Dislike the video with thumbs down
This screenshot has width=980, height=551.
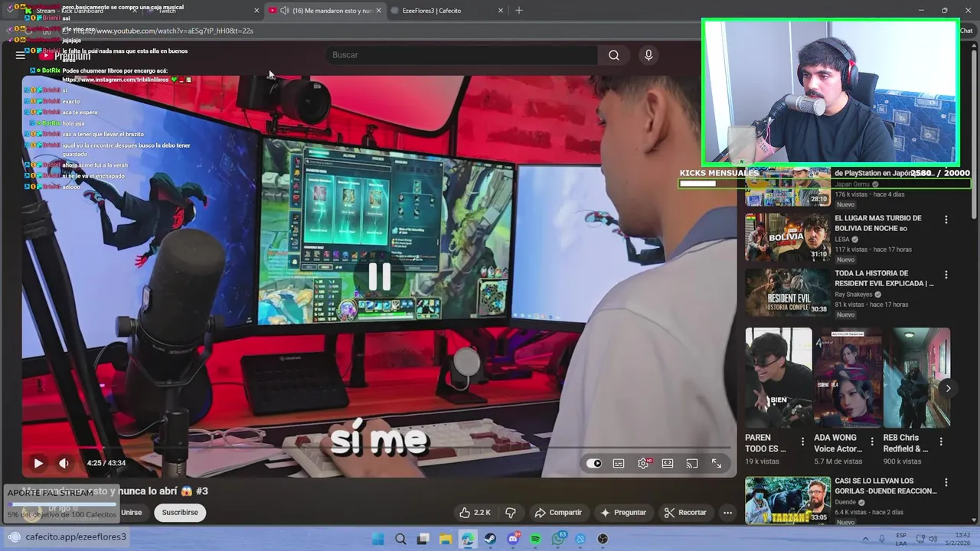[x=511, y=513]
